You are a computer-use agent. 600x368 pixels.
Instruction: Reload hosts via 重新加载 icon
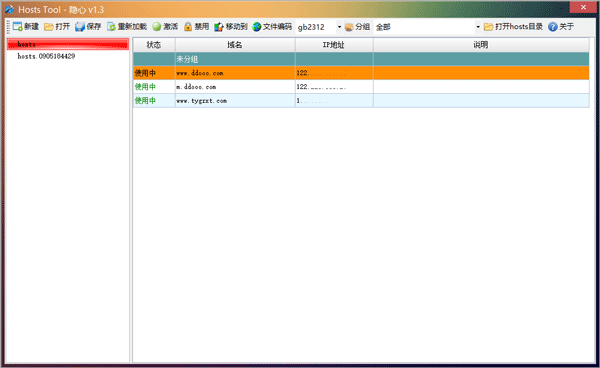[x=111, y=26]
